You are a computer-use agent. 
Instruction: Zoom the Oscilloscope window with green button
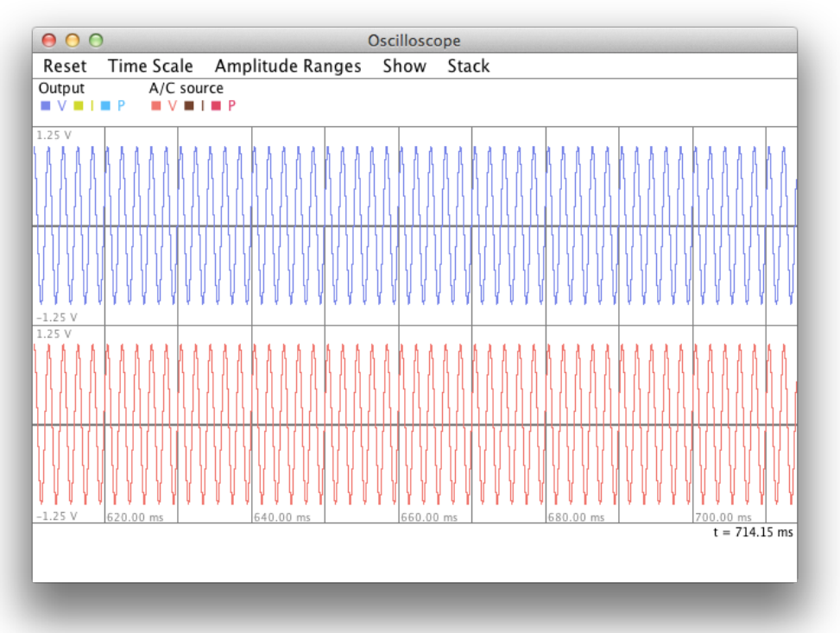(x=96, y=41)
